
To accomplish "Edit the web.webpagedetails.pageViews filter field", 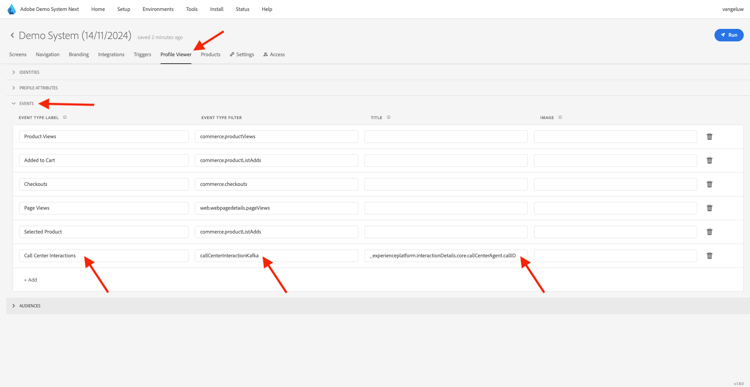I will click(276, 208).
